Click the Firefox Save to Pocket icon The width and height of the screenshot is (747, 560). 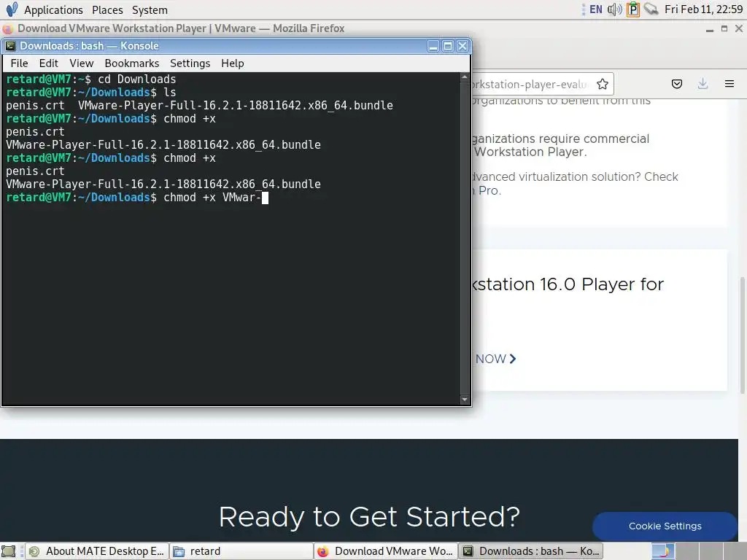tap(676, 85)
